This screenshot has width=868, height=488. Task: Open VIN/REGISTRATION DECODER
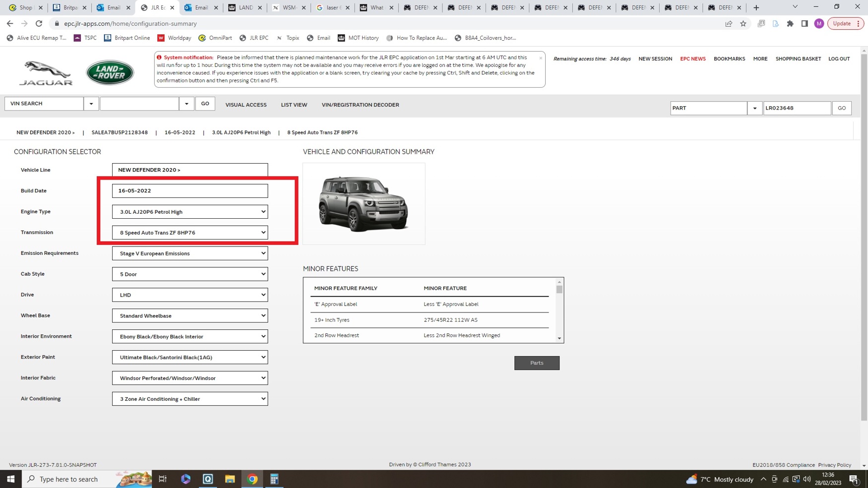click(360, 105)
